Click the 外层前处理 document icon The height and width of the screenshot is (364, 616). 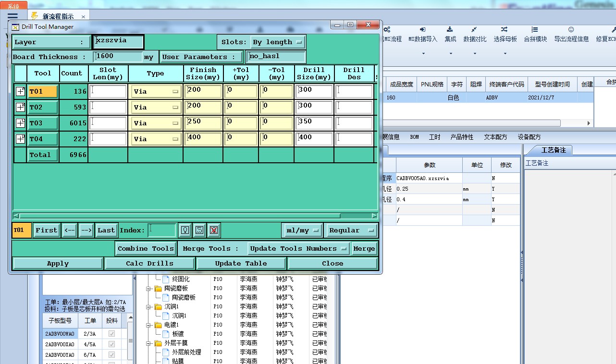click(166, 352)
